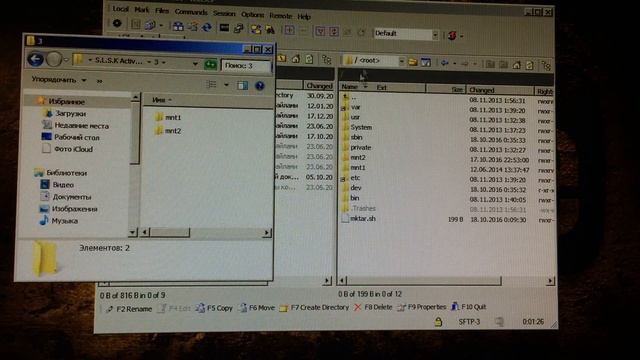Screen dimensions: 640x360
Task: Click refresh icon in remote panel toolbar
Action: pyautogui.click(x=529, y=65)
